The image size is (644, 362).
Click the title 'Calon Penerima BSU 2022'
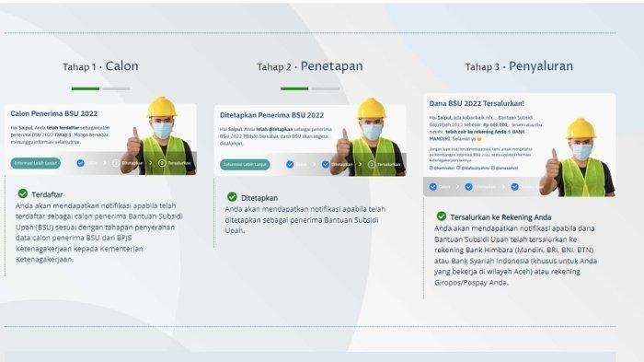53,113
